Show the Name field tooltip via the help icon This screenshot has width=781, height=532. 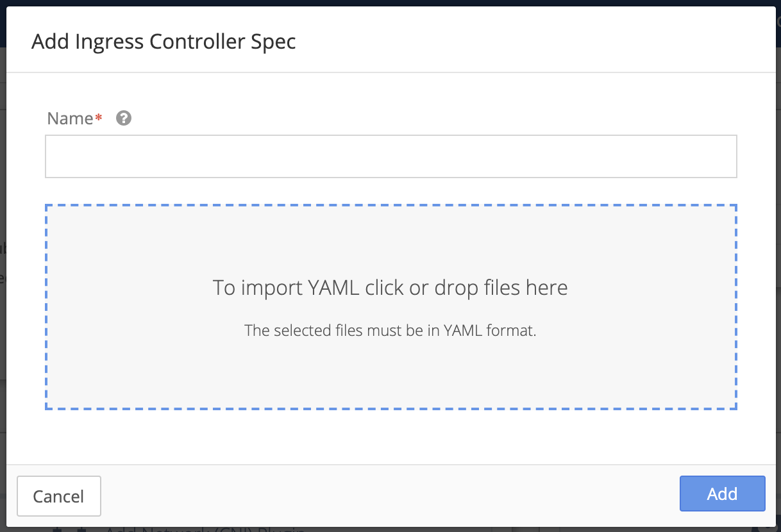124,118
